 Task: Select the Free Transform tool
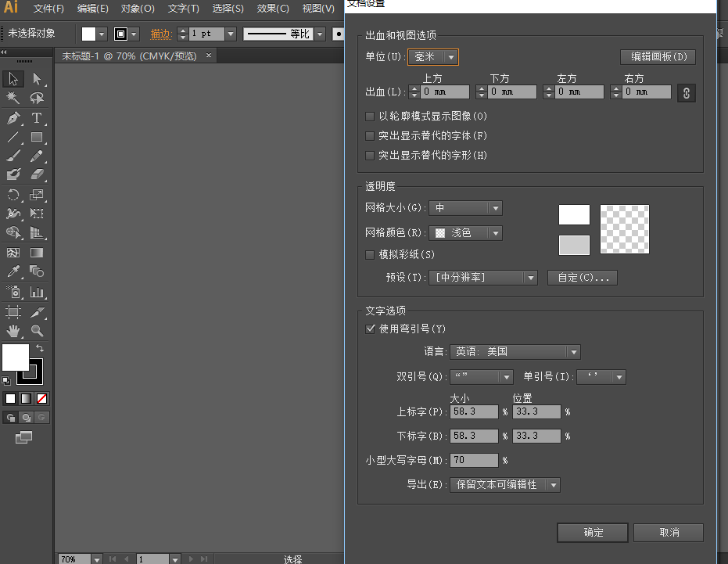38,214
